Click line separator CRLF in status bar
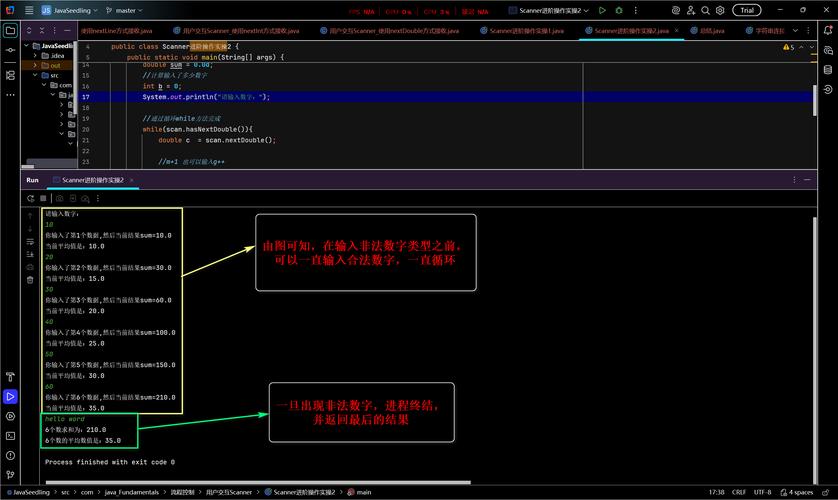 click(x=739, y=492)
